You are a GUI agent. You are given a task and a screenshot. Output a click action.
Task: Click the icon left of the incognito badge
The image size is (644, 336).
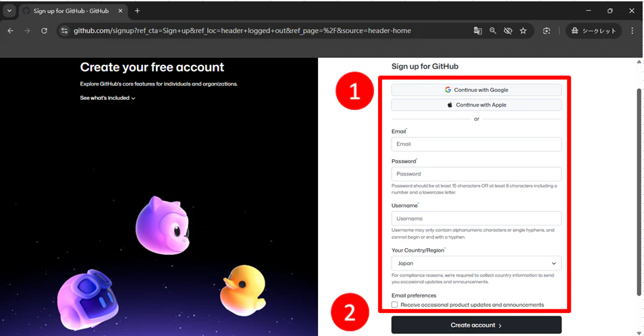point(546,31)
